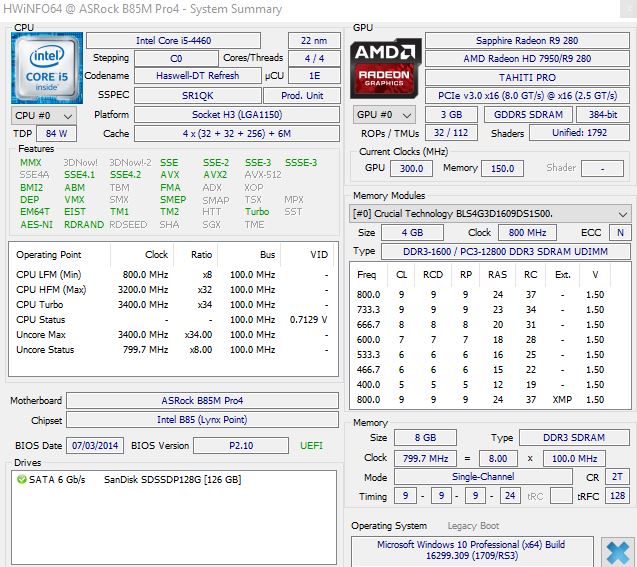
Task: Click the memory module clock 800 MHz field
Action: 527,233
